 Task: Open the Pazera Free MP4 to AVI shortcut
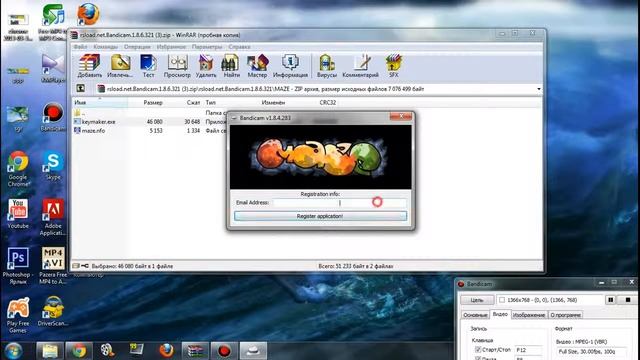53,266
